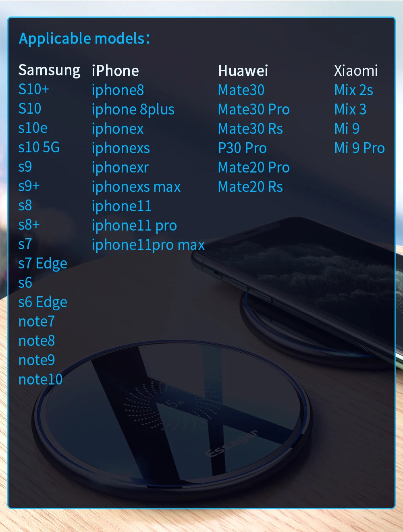Screen dimensions: 403x532
Task: Choose iphone11pro max entry
Action: (148, 245)
